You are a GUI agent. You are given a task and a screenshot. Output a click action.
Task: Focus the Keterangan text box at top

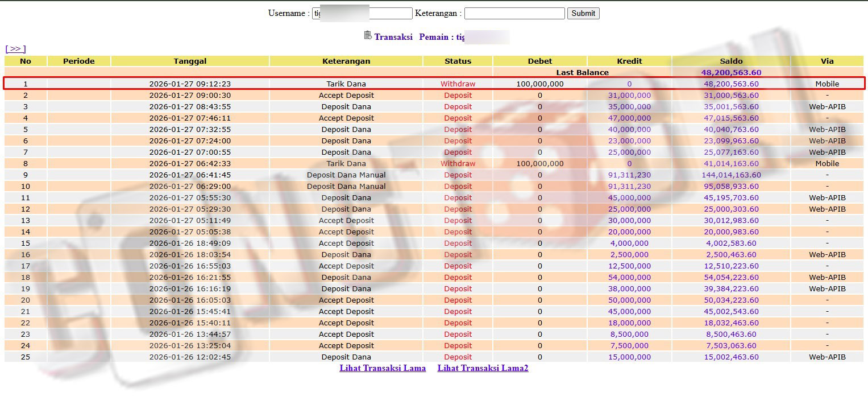[514, 13]
